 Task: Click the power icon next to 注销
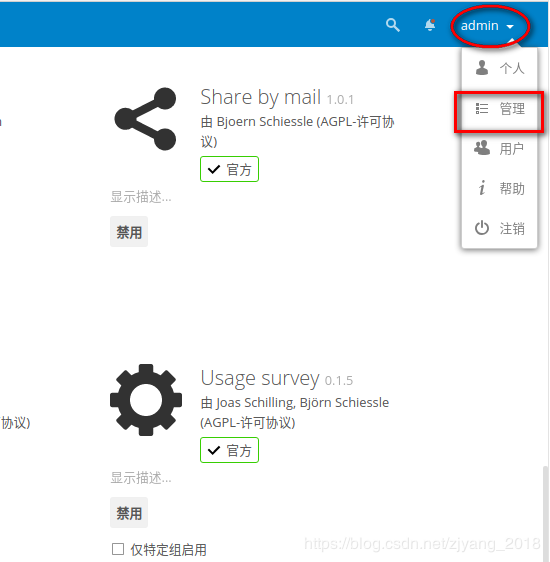pyautogui.click(x=482, y=228)
